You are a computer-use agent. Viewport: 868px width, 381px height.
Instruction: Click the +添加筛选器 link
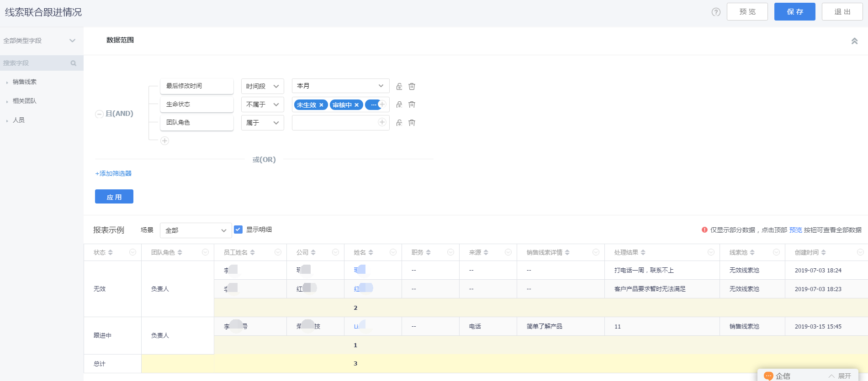point(113,173)
